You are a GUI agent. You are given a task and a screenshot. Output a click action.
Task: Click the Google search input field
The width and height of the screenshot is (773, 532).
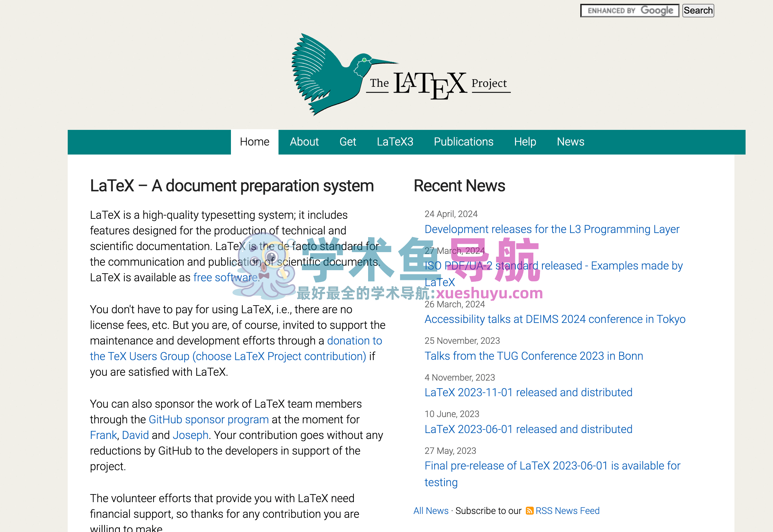pyautogui.click(x=629, y=10)
